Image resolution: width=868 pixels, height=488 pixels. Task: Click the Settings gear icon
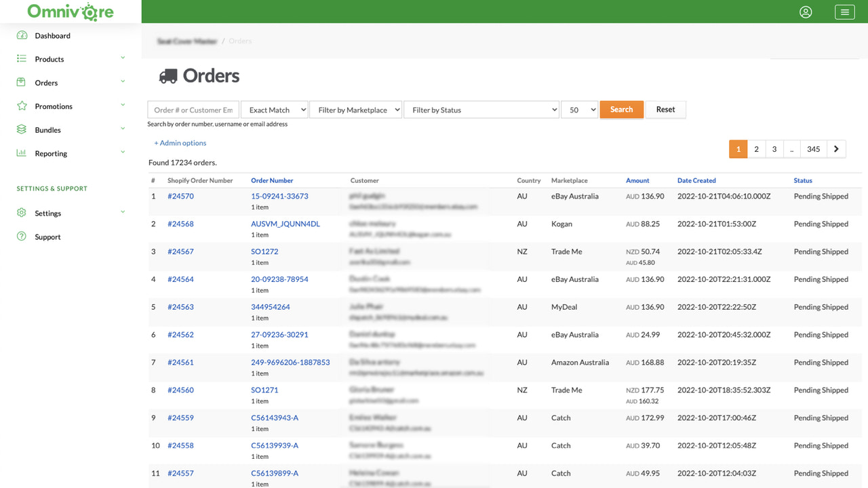pyautogui.click(x=22, y=213)
